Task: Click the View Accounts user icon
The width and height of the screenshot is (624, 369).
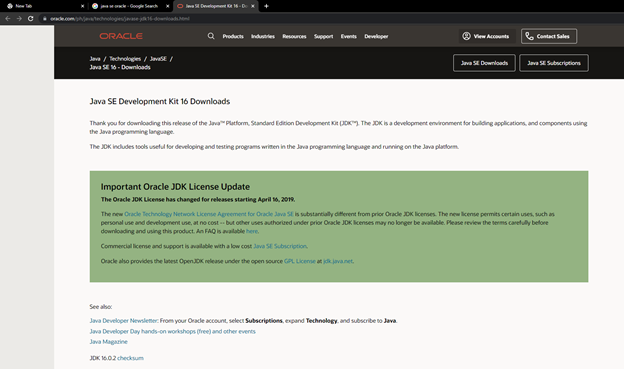Action: click(x=466, y=36)
